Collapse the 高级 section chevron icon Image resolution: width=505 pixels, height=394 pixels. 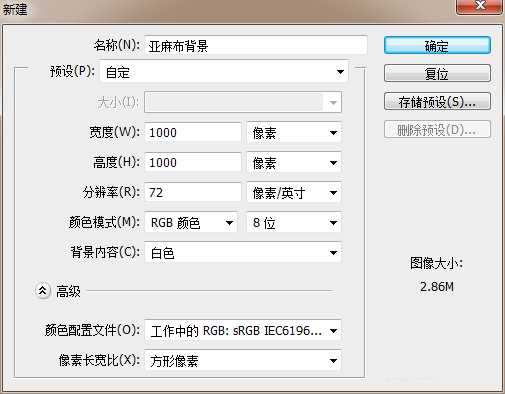(43, 291)
